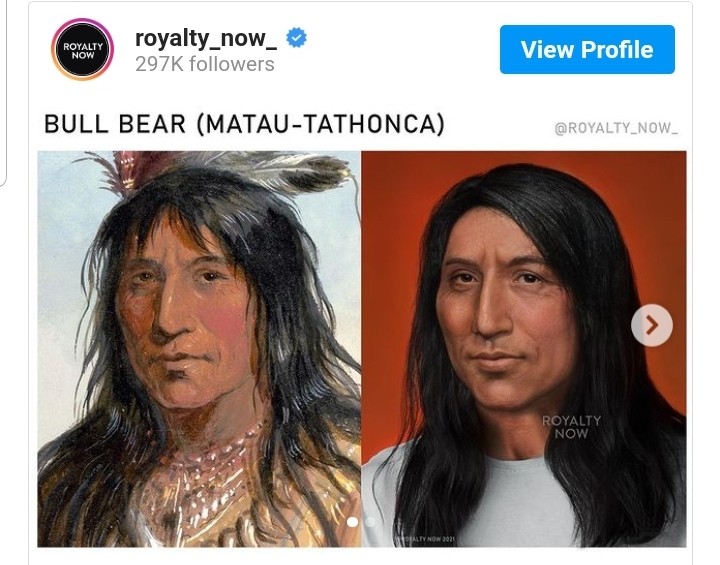Click the ROYALTY NOW watermark on photo
Viewport: 720px width, 565px height.
(571, 427)
